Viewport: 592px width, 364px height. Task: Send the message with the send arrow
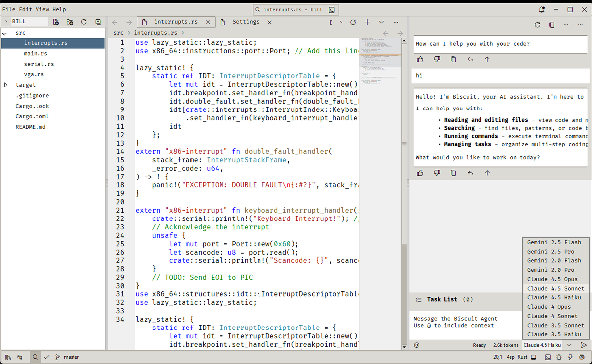point(584,345)
